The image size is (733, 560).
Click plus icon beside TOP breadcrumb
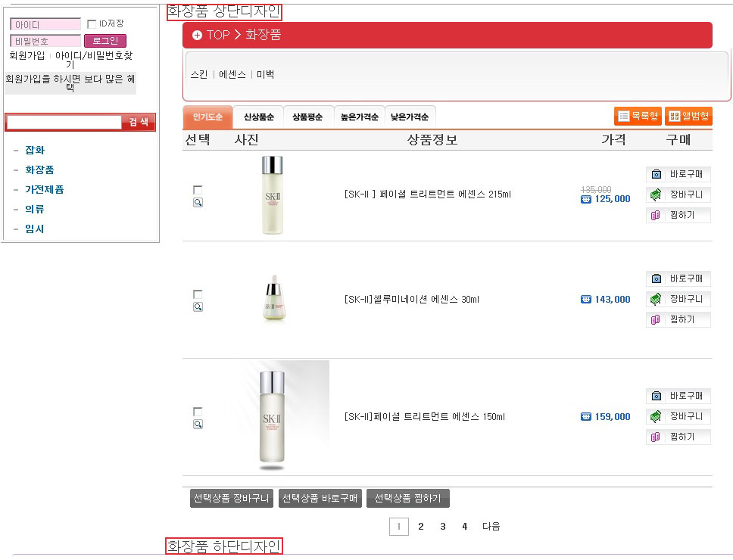point(198,35)
